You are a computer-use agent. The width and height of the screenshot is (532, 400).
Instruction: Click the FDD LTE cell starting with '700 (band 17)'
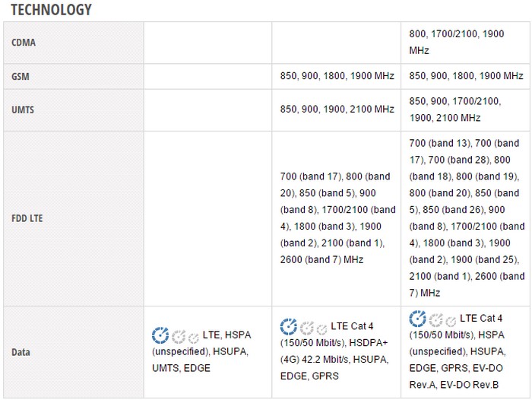(337, 217)
